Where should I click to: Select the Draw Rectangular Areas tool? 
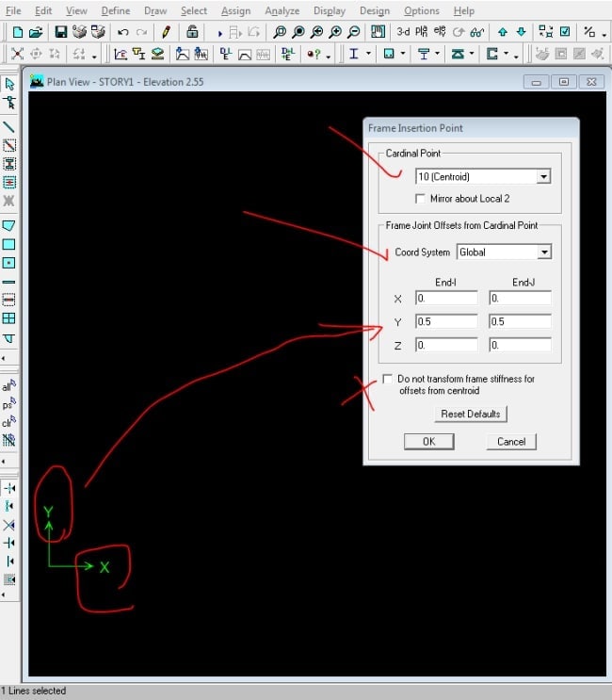click(x=8, y=244)
